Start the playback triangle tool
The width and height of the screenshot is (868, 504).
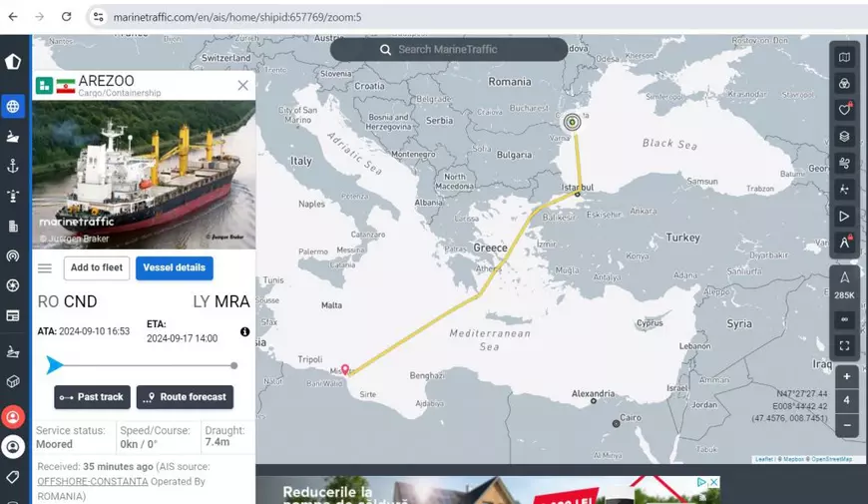coord(844,216)
